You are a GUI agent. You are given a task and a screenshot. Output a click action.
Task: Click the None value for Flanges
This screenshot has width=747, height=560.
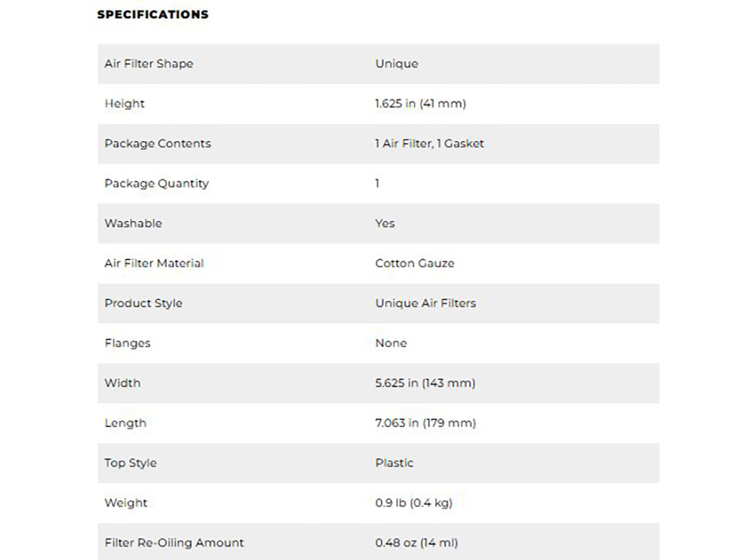point(391,343)
